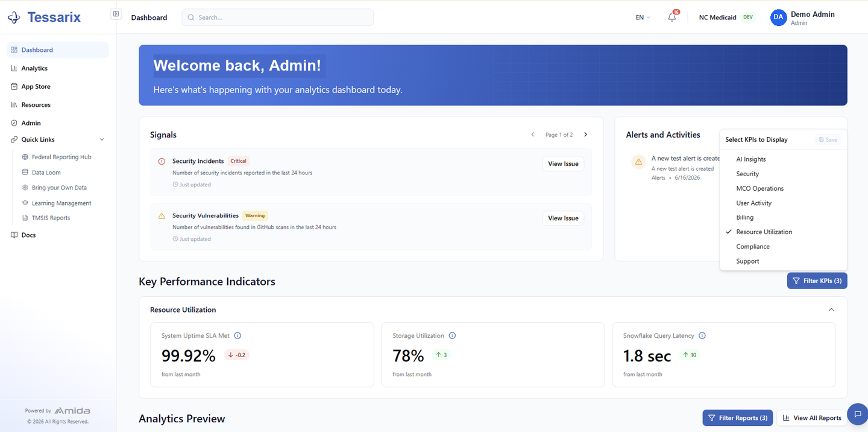The height and width of the screenshot is (432, 868).
Task: Click the Dashboard grid icon in sidebar
Action: [x=14, y=50]
